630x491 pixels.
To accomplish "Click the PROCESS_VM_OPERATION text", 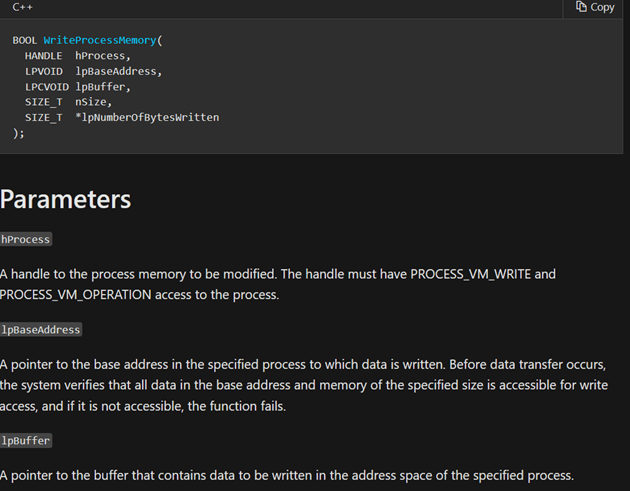I will [x=76, y=295].
